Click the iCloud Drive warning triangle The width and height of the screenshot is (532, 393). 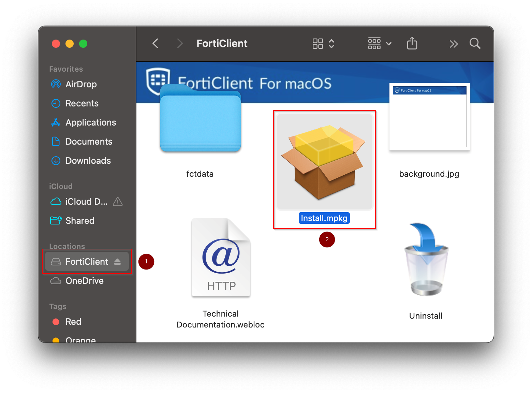[x=118, y=202]
